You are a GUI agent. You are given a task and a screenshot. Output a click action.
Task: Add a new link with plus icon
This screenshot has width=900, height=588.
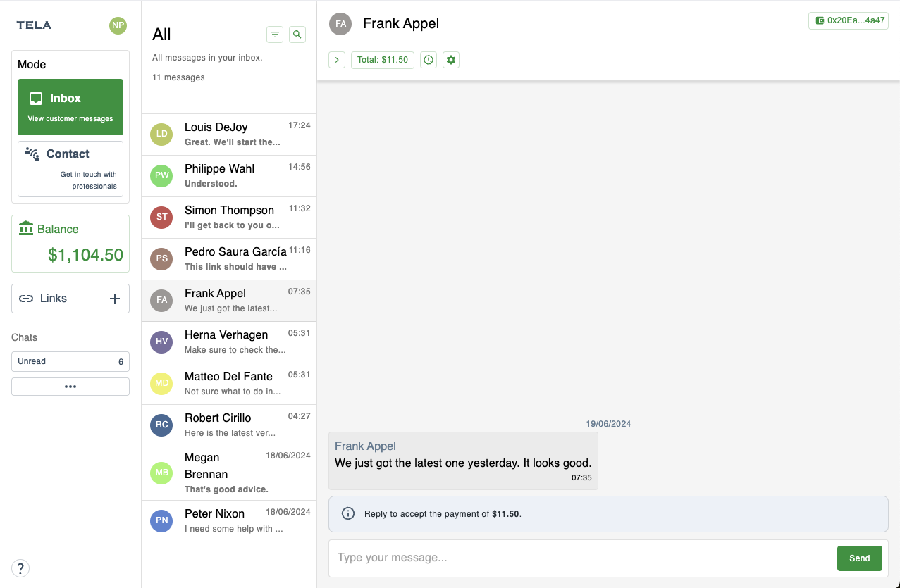click(115, 299)
